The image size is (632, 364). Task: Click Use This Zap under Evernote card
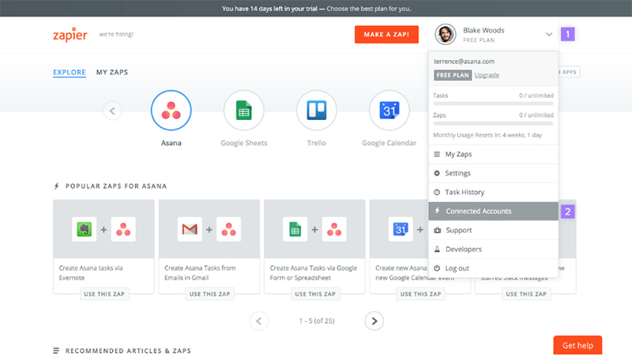[103, 294]
